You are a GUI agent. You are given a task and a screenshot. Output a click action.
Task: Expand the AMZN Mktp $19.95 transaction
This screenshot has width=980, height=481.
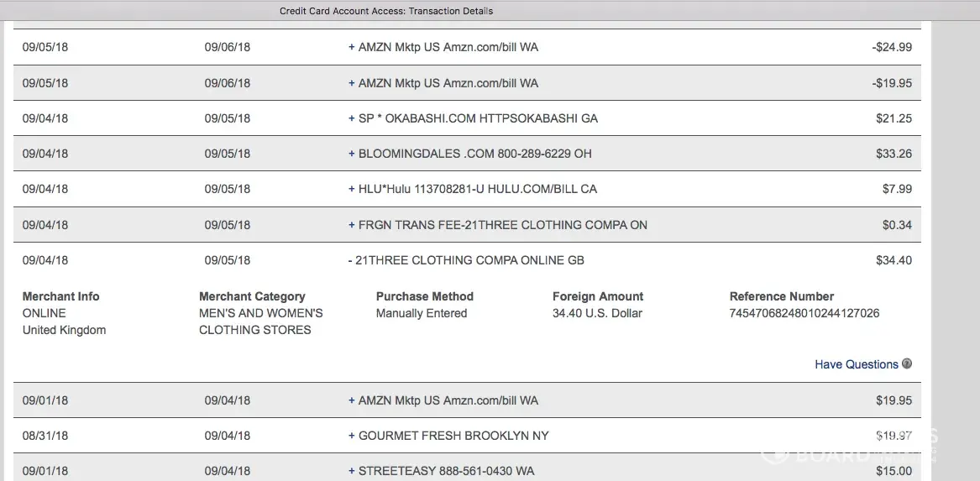click(x=352, y=401)
